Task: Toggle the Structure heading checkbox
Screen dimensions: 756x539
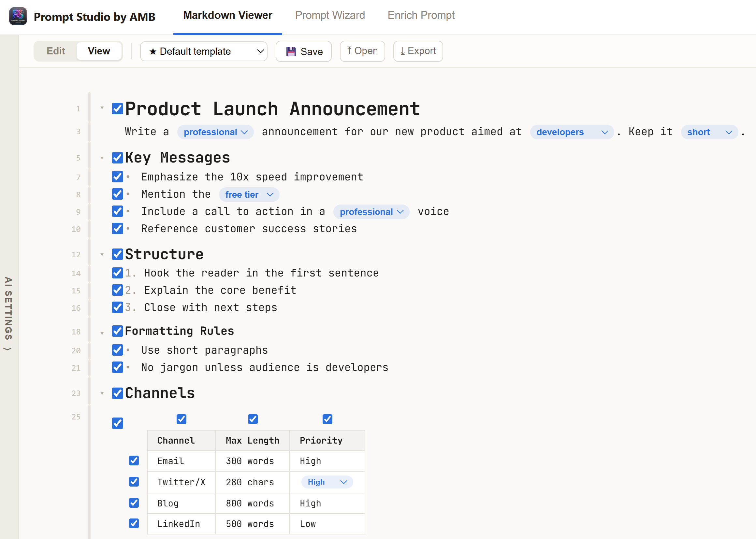Action: tap(117, 254)
